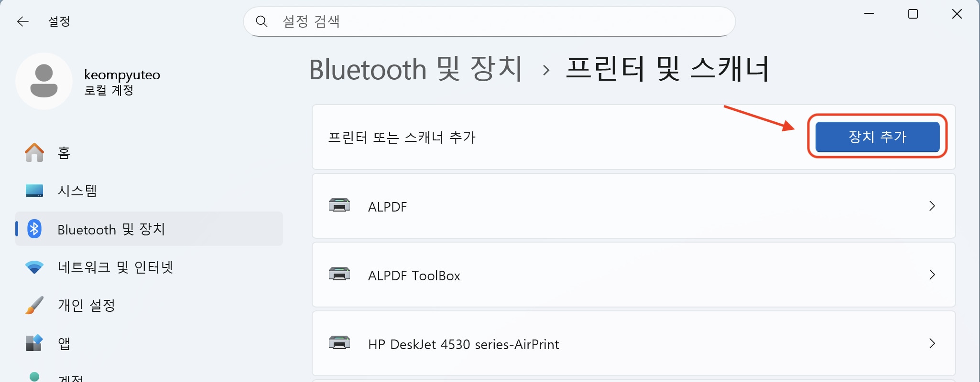The image size is (980, 382).
Task: Expand the ALPDF printer entry chevron
Action: (x=932, y=206)
